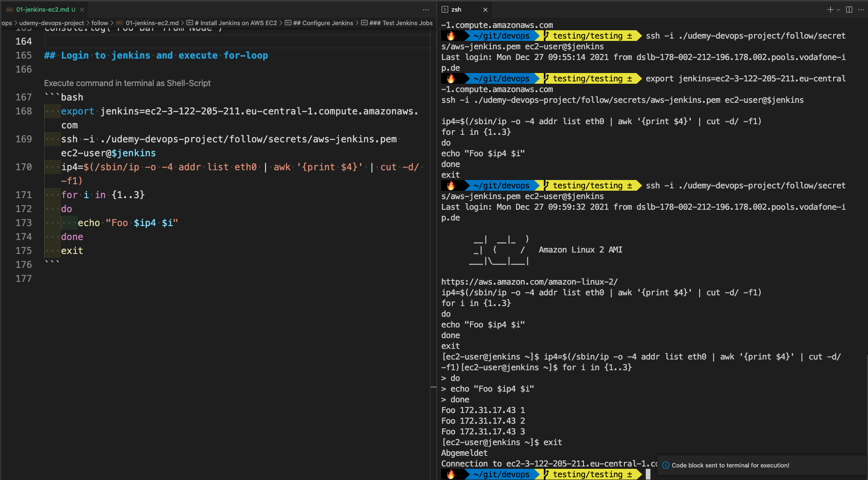Click line number 173 in the gutter
The width and height of the screenshot is (868, 480).
tap(24, 223)
